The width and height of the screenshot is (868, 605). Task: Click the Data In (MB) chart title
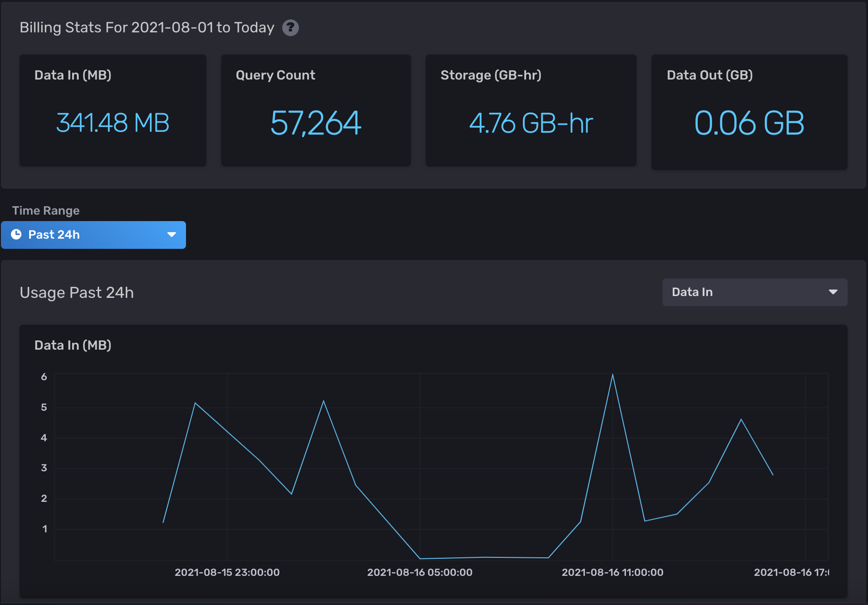point(73,345)
